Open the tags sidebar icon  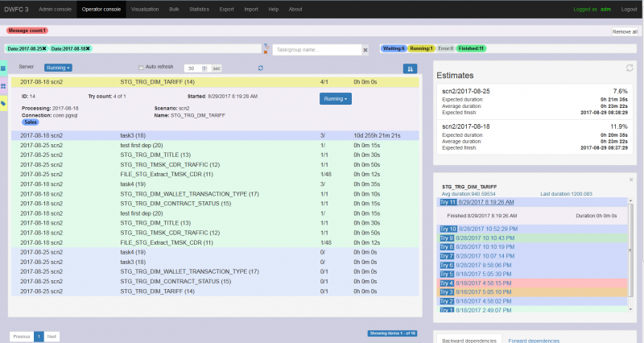(3, 104)
